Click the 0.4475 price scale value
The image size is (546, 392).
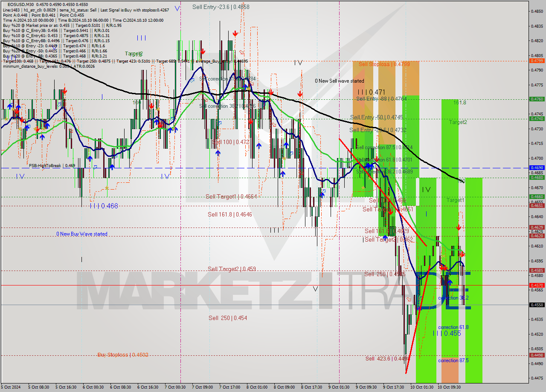tap(537, 378)
